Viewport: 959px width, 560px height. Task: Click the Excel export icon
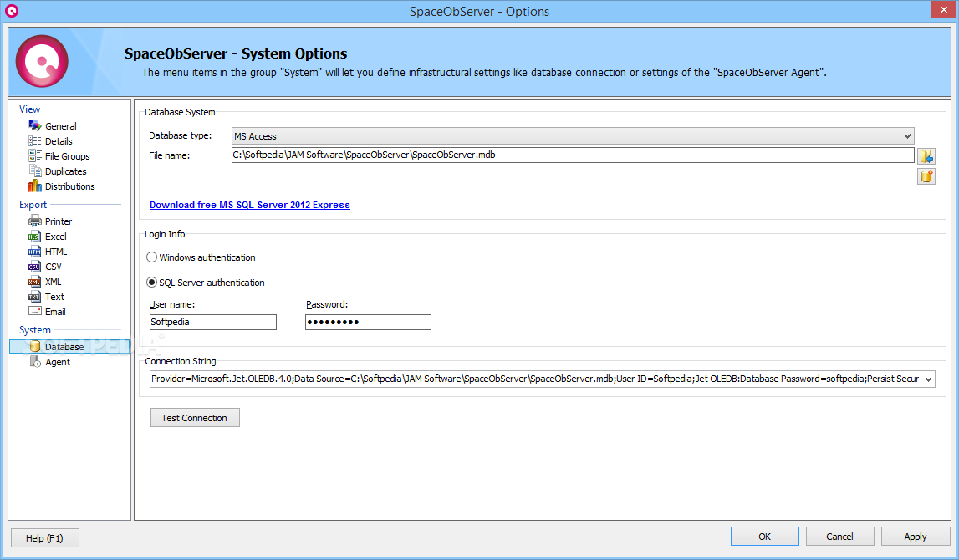point(35,237)
